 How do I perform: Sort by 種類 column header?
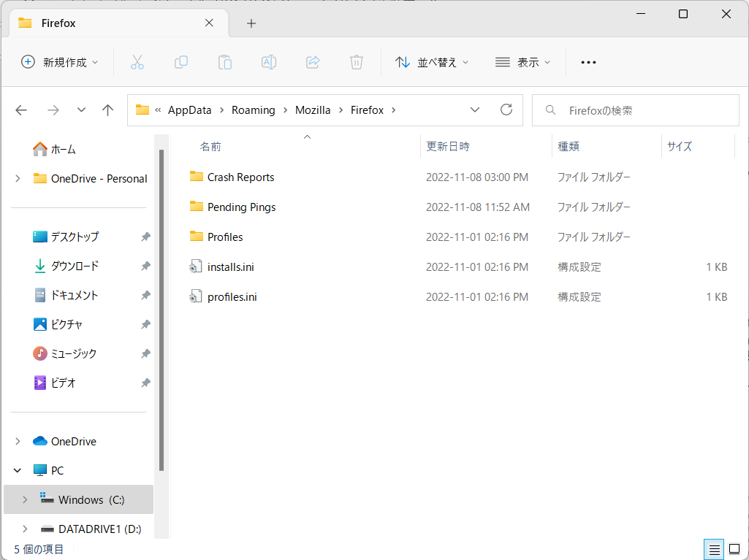click(x=569, y=146)
